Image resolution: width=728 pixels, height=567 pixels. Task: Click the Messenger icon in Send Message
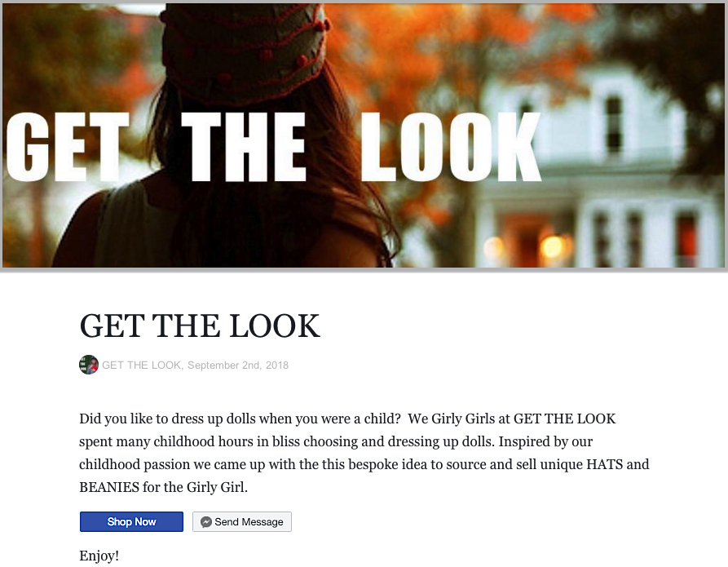pos(206,522)
